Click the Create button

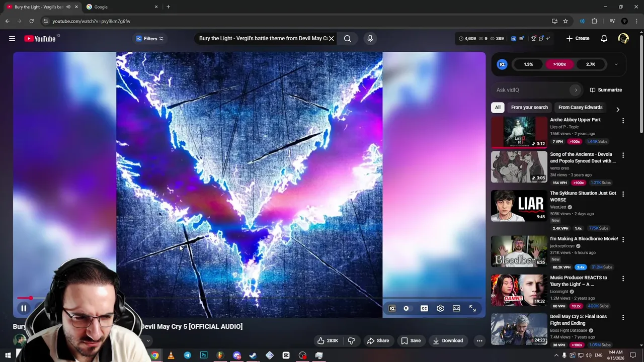[x=578, y=39]
